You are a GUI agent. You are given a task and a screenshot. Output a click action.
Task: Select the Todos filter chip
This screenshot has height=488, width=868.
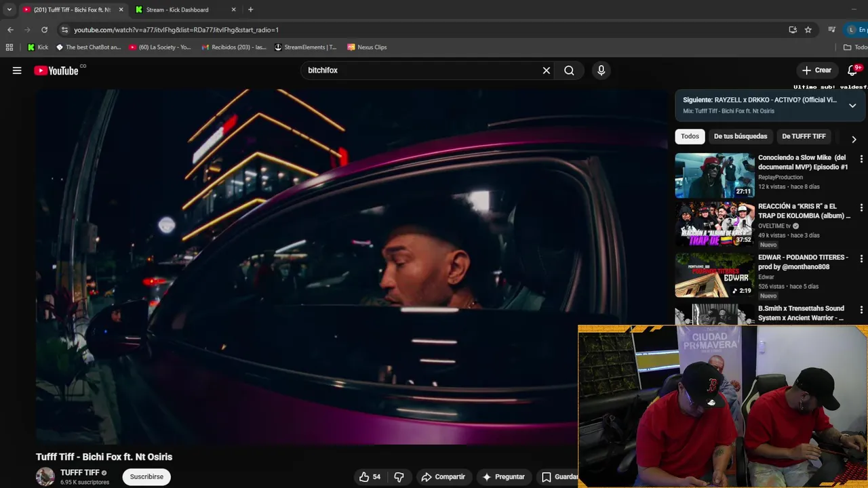point(690,136)
